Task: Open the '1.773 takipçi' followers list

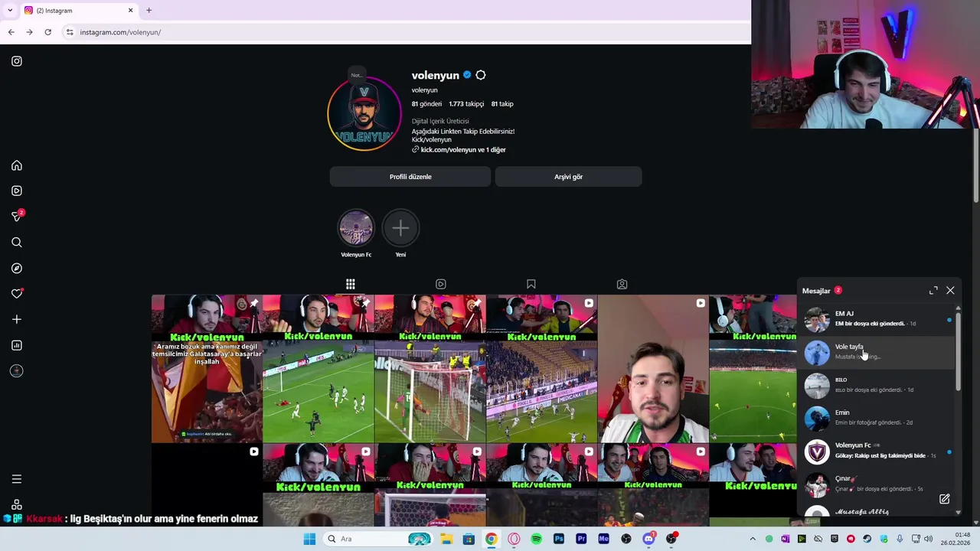Action: click(x=466, y=104)
